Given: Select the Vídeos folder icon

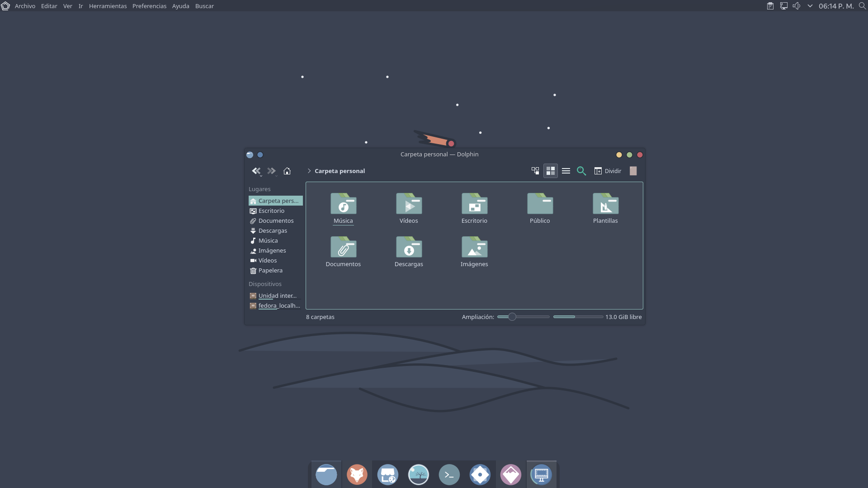Looking at the screenshot, I should coord(409,204).
